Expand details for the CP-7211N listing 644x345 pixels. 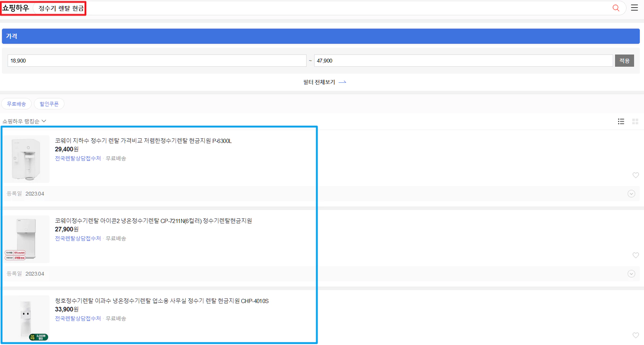(x=631, y=274)
